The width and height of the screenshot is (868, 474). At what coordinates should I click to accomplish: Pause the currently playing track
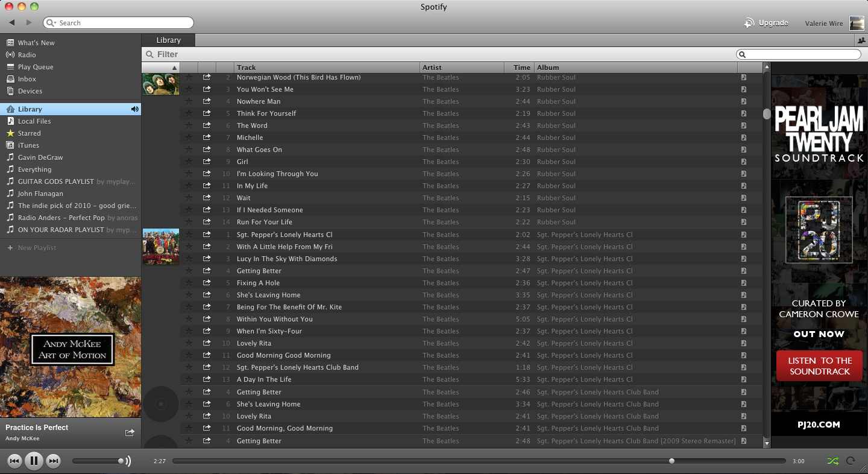coord(34,461)
